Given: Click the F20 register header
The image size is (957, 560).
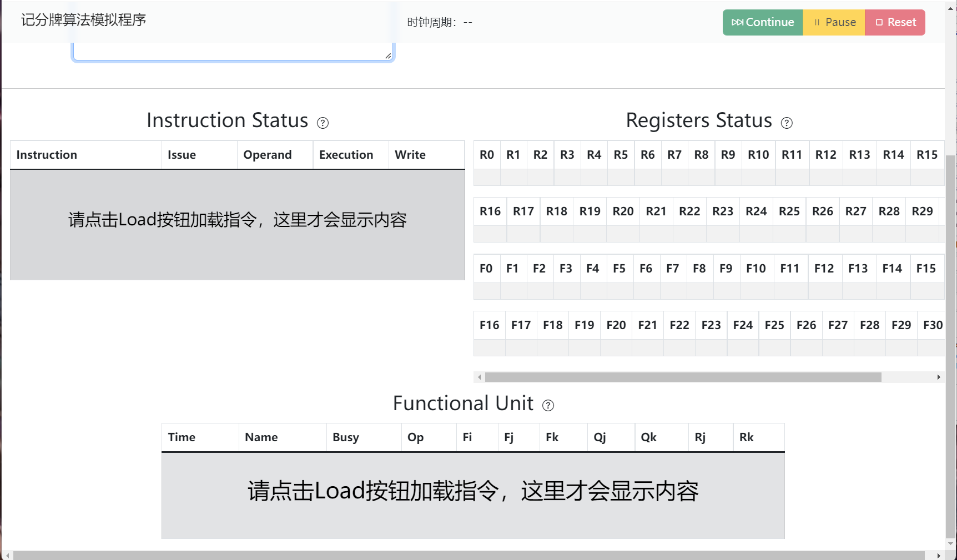Looking at the screenshot, I should click(x=616, y=325).
